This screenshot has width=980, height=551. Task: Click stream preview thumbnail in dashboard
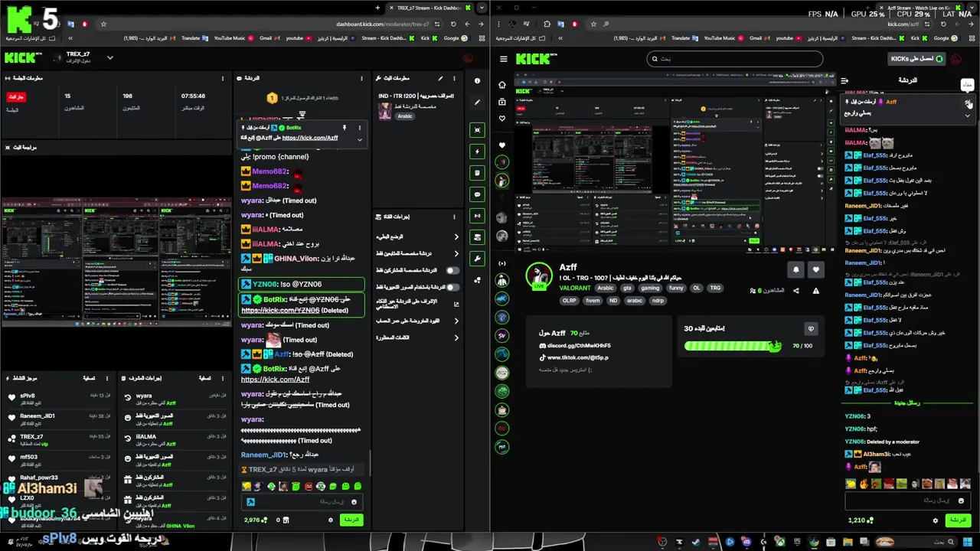coord(117,262)
